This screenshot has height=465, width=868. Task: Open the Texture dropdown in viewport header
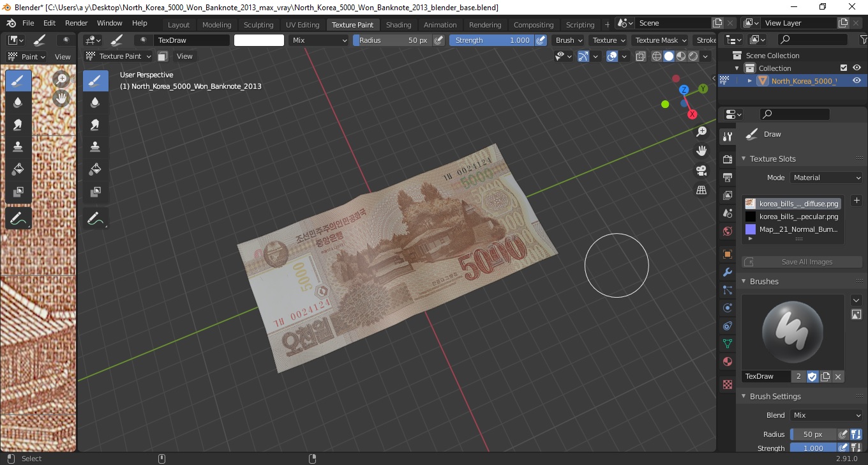(x=608, y=40)
